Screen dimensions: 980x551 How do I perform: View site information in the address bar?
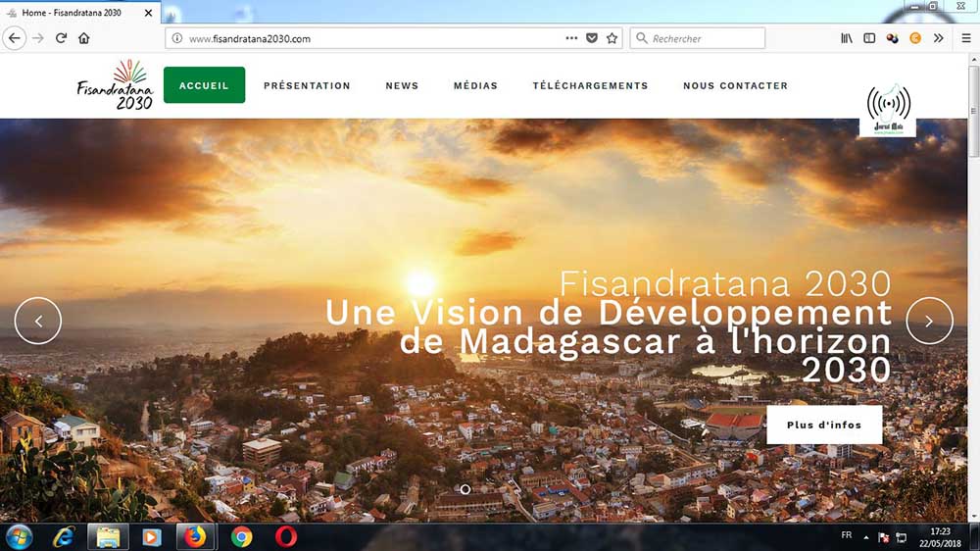pyautogui.click(x=177, y=38)
